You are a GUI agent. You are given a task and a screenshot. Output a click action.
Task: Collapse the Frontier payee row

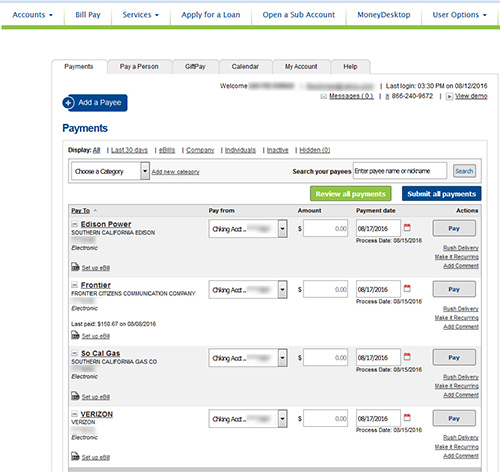(74, 285)
